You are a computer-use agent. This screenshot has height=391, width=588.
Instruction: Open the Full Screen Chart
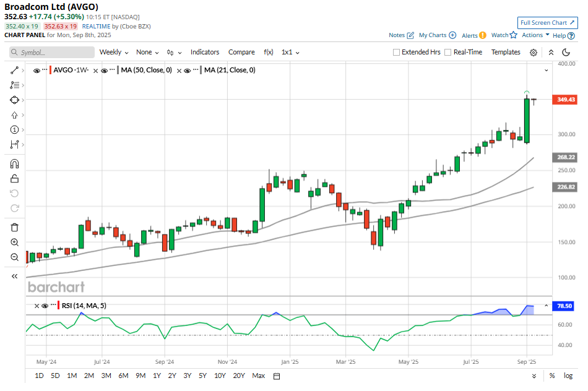548,23
